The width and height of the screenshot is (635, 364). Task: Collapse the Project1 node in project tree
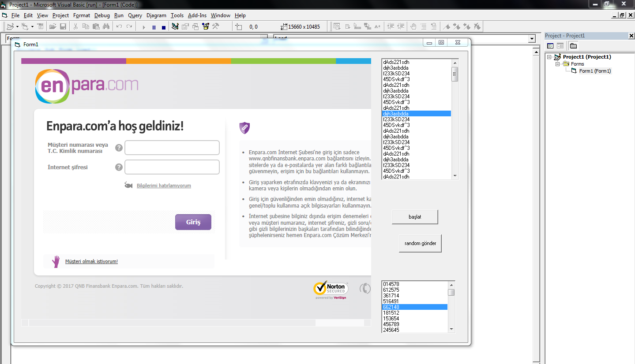pyautogui.click(x=549, y=57)
